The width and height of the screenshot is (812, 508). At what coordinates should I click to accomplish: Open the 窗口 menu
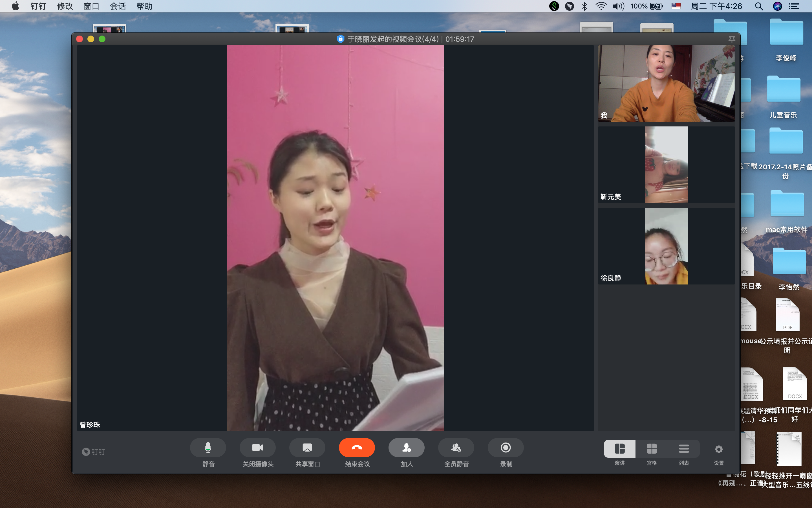coord(91,6)
